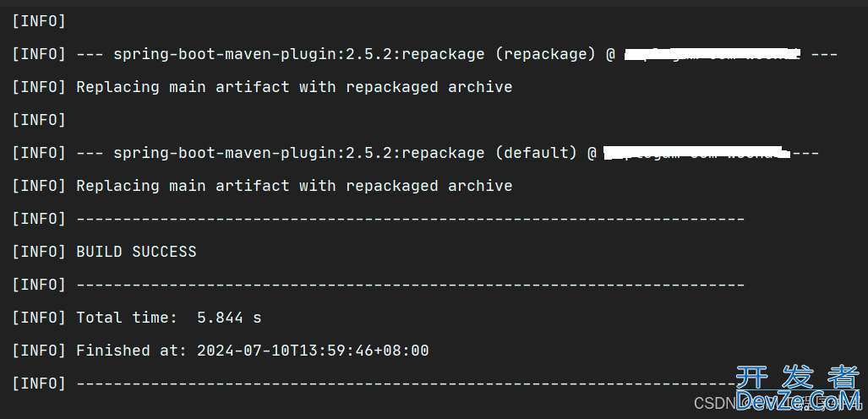Screen dimensions: 868x419
Task: Click the 2024-07-10T13:59:46+08:00 timestamp
Action: [313, 351]
